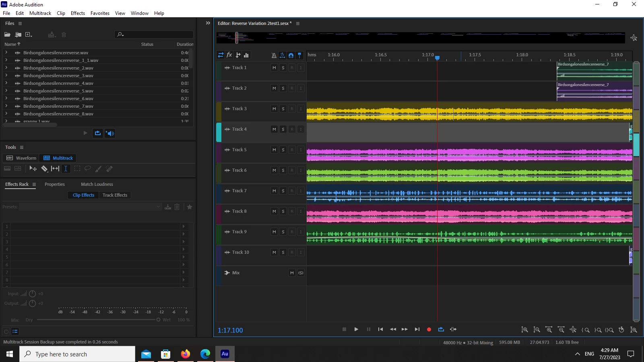Switch to the Match Loudness tab

coord(97,184)
